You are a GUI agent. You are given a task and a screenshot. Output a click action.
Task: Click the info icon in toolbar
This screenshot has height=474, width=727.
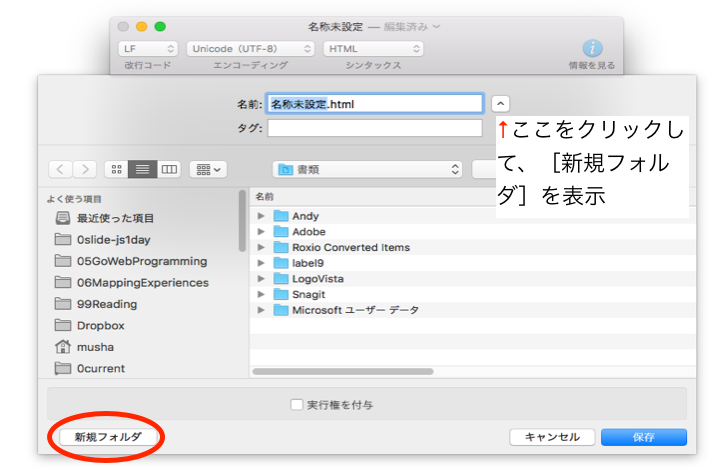pyautogui.click(x=592, y=48)
